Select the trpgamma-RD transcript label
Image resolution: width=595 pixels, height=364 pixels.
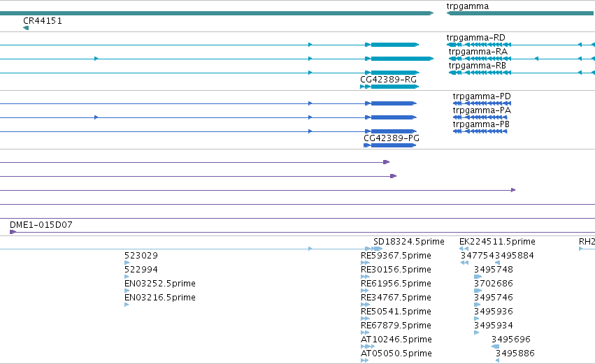pos(476,38)
